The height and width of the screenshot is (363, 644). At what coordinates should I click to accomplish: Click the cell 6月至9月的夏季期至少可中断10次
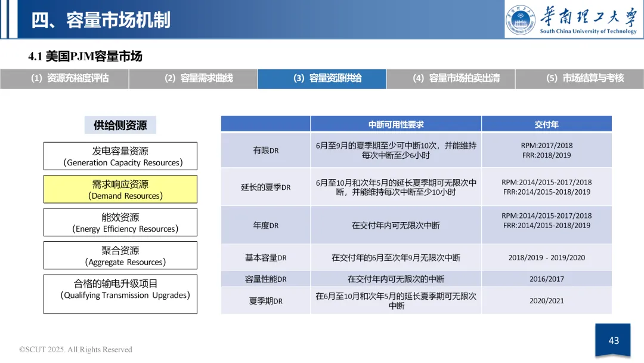point(396,150)
